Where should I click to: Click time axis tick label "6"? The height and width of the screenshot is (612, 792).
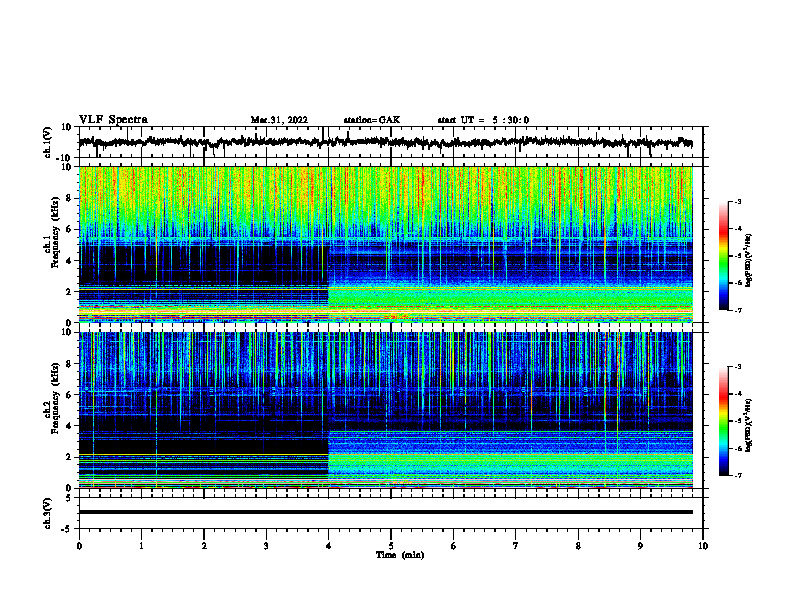(x=454, y=546)
